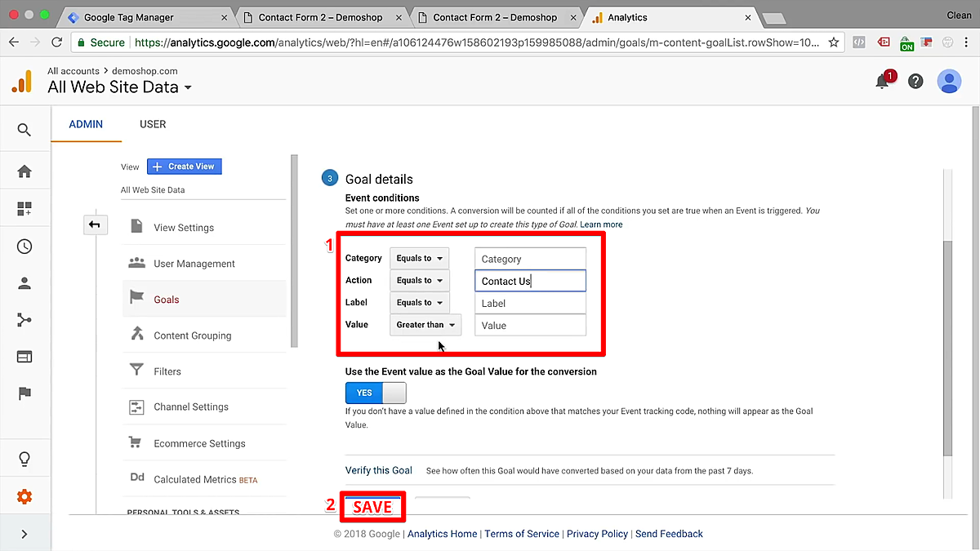This screenshot has width=980, height=551.
Task: Click All accounts breadcrumb
Action: pos(73,71)
